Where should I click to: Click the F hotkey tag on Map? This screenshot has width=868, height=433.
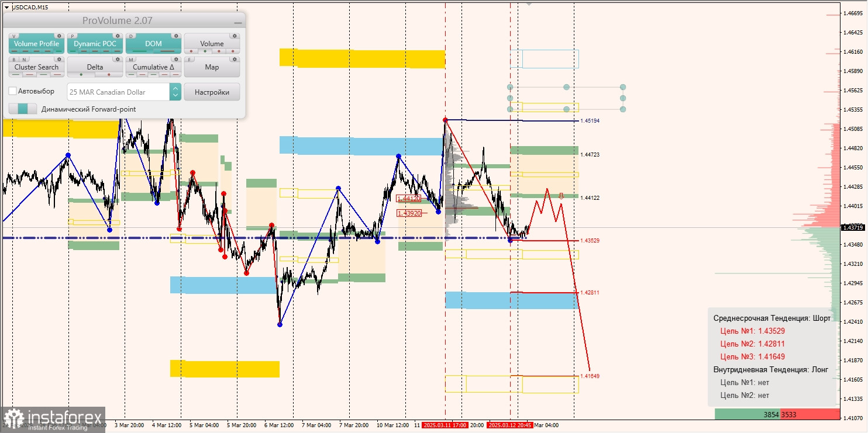point(189,60)
